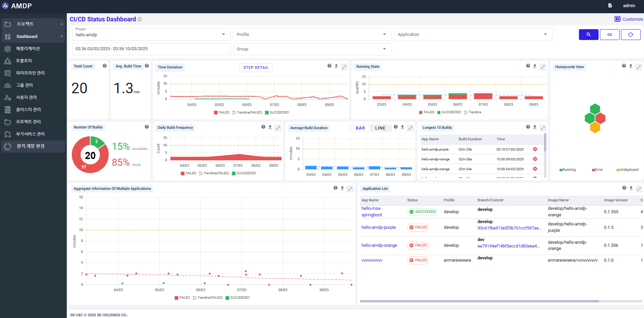Open commit ea79194ef14bf5eccd1d83eea4 link
Viewport: 644px width, 318px height.
point(509,246)
